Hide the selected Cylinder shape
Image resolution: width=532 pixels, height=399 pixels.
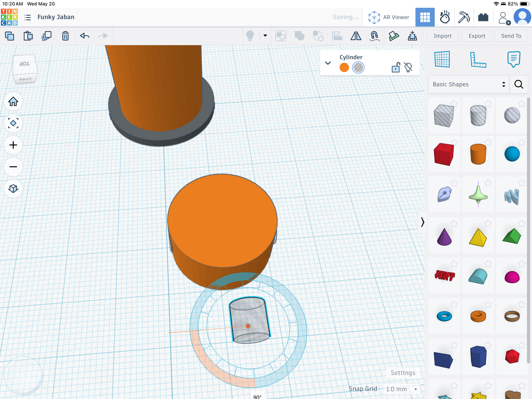[x=408, y=67]
